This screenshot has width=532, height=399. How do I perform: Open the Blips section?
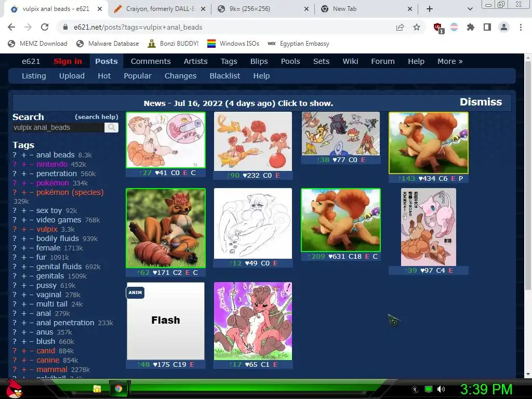(x=259, y=61)
